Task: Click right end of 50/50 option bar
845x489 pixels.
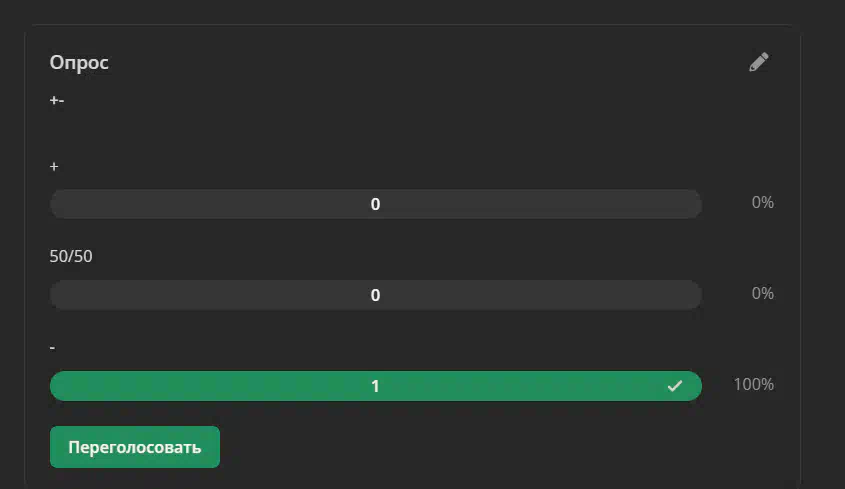Action: coord(692,295)
